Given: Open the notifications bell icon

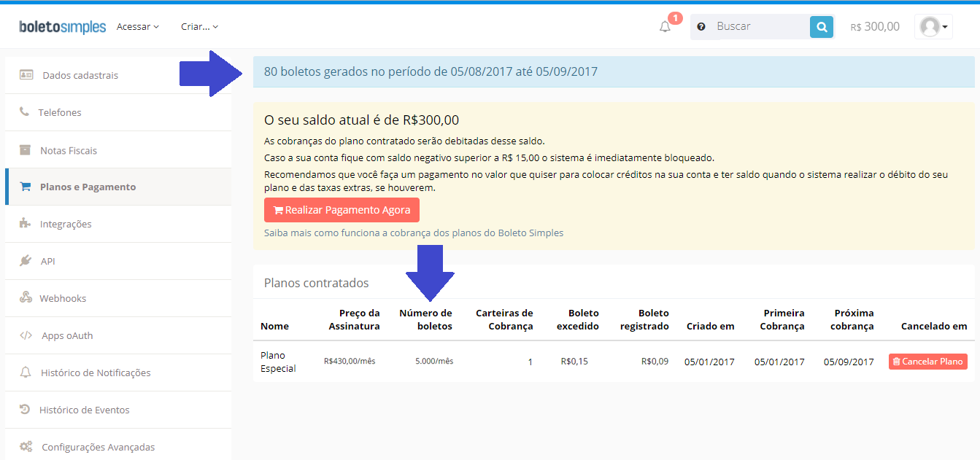Looking at the screenshot, I should [x=665, y=27].
